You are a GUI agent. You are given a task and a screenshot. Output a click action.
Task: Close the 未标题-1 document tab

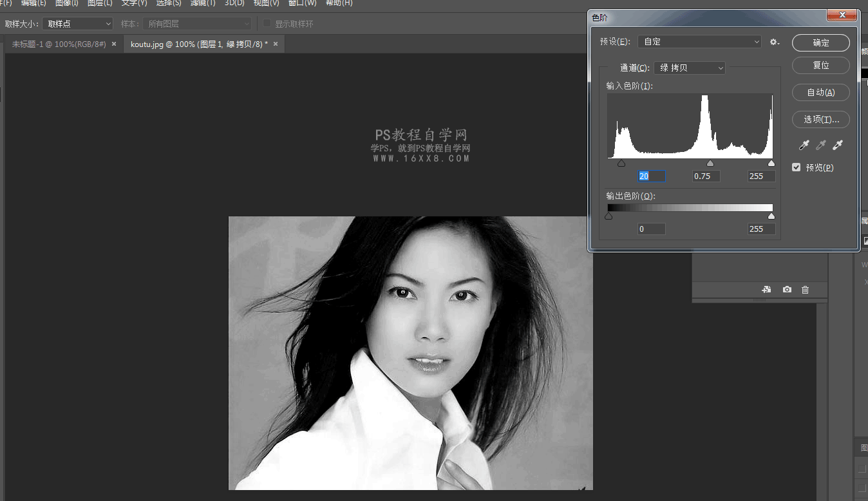click(x=114, y=44)
